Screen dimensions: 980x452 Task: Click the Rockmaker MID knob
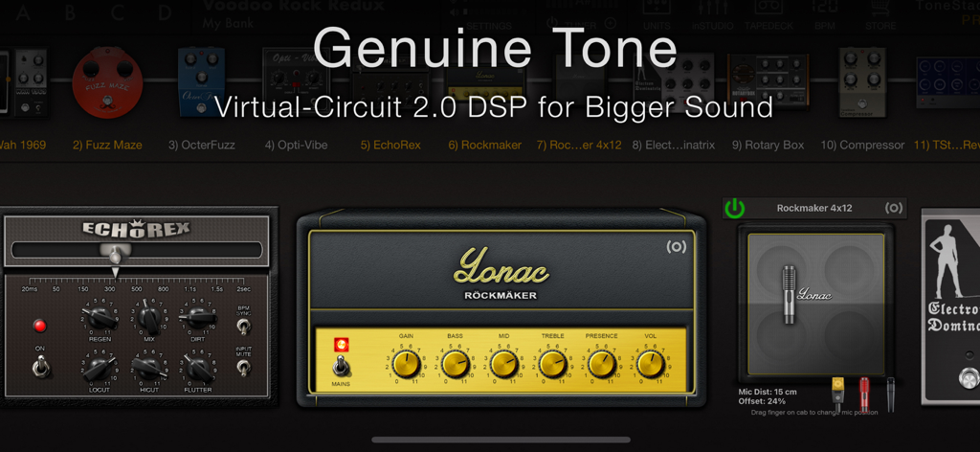[x=503, y=364]
